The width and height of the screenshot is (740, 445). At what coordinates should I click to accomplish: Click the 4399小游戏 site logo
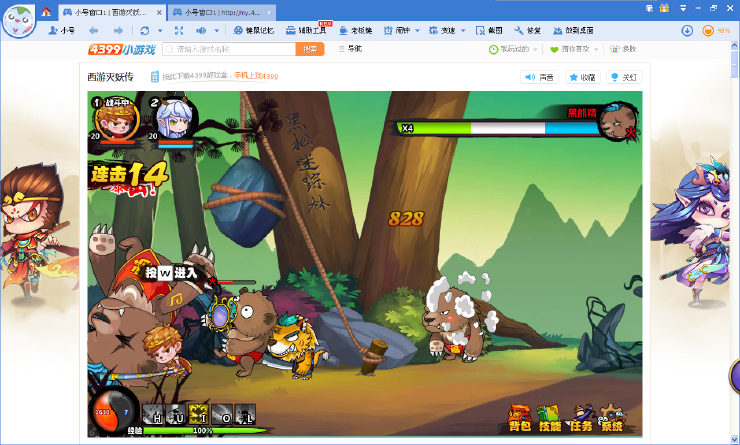122,49
